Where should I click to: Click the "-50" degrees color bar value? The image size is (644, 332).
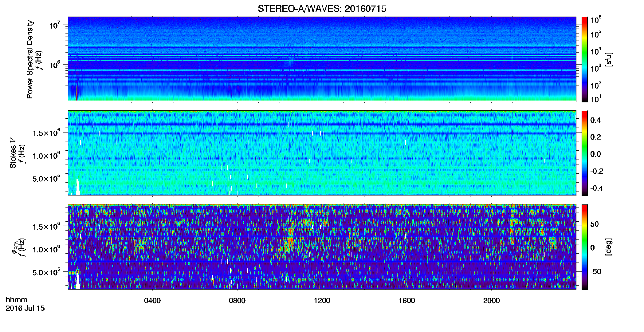coord(596,271)
